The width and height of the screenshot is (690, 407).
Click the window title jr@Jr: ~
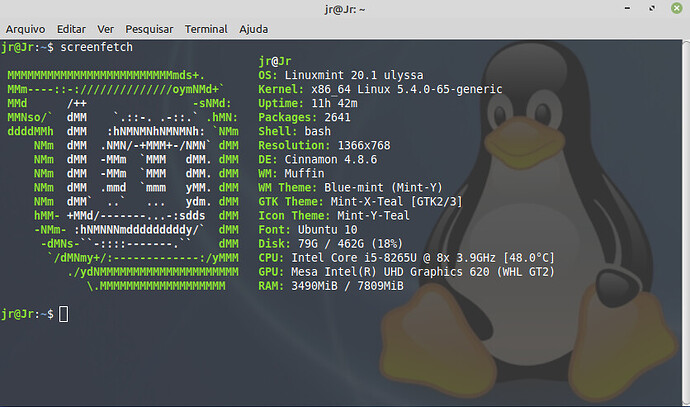345,9
